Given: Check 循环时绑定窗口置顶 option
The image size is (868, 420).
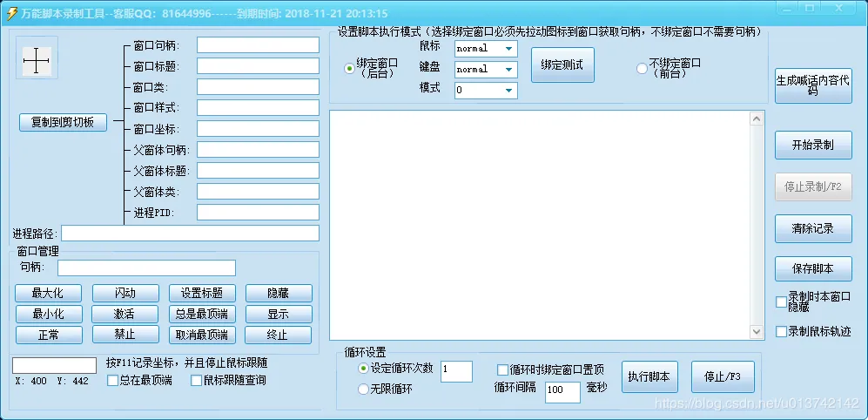Looking at the screenshot, I should pyautogui.click(x=502, y=369).
